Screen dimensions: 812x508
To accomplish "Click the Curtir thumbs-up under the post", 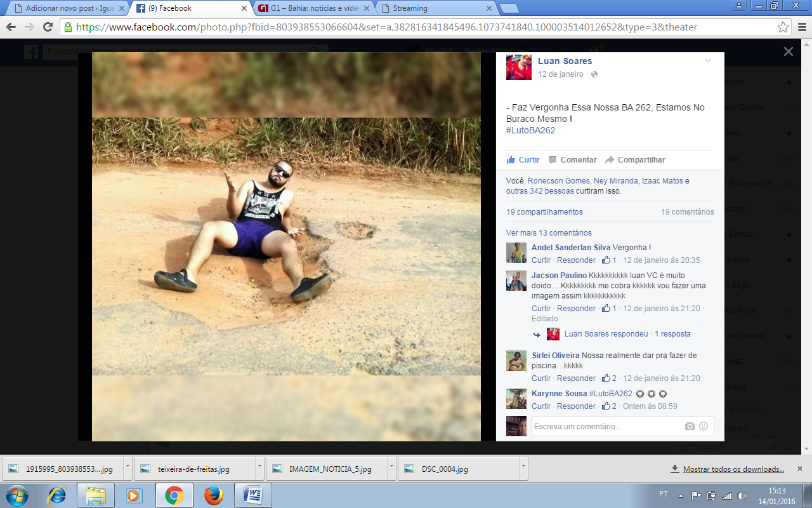I will [x=523, y=160].
